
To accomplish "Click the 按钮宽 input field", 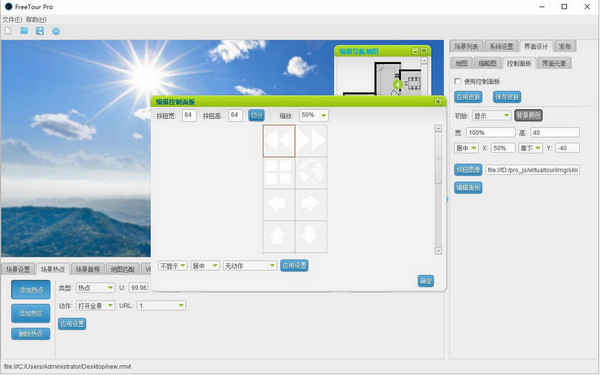I will point(189,115).
